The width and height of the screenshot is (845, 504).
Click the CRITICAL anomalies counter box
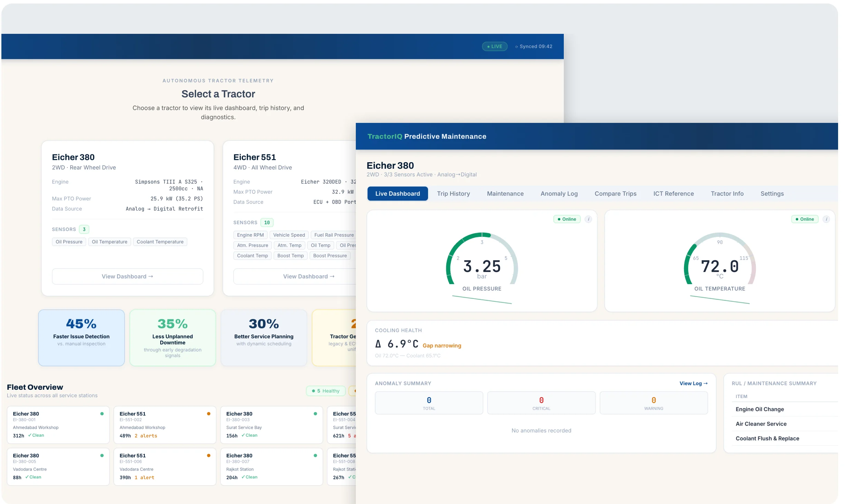click(x=541, y=403)
